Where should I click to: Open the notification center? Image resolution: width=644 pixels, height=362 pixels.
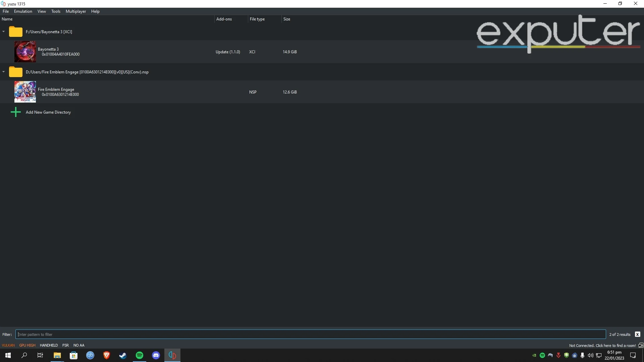[x=633, y=355]
